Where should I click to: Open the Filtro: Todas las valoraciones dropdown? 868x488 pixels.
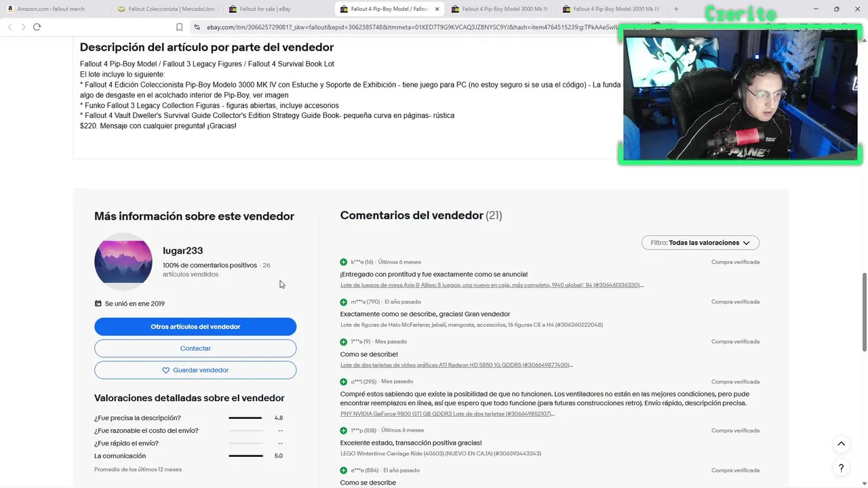[x=700, y=243]
